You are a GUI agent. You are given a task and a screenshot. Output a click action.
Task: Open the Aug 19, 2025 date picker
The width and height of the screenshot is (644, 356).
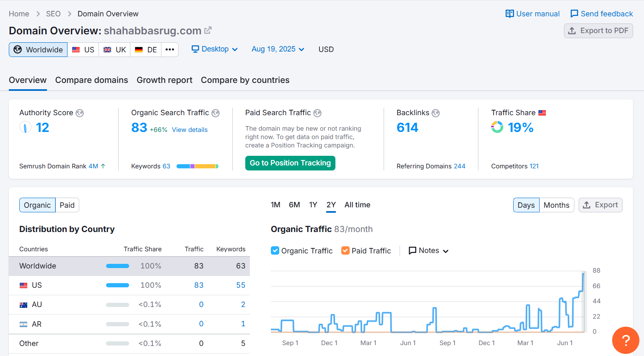(278, 49)
